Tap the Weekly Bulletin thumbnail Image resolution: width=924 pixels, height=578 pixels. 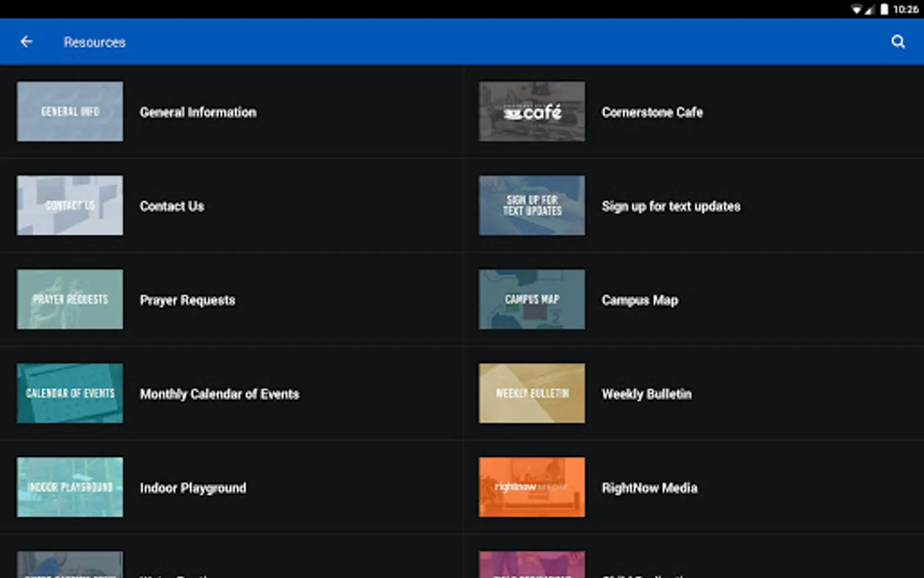point(532,393)
